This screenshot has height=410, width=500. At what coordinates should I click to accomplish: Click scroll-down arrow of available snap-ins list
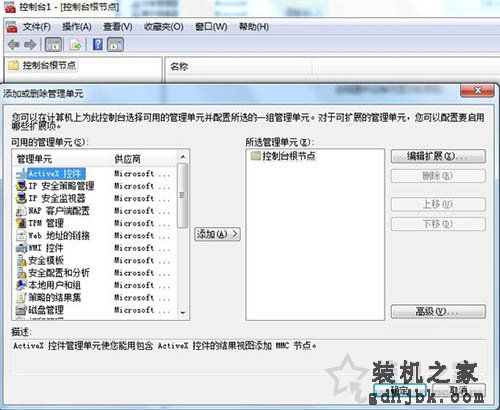(x=183, y=313)
